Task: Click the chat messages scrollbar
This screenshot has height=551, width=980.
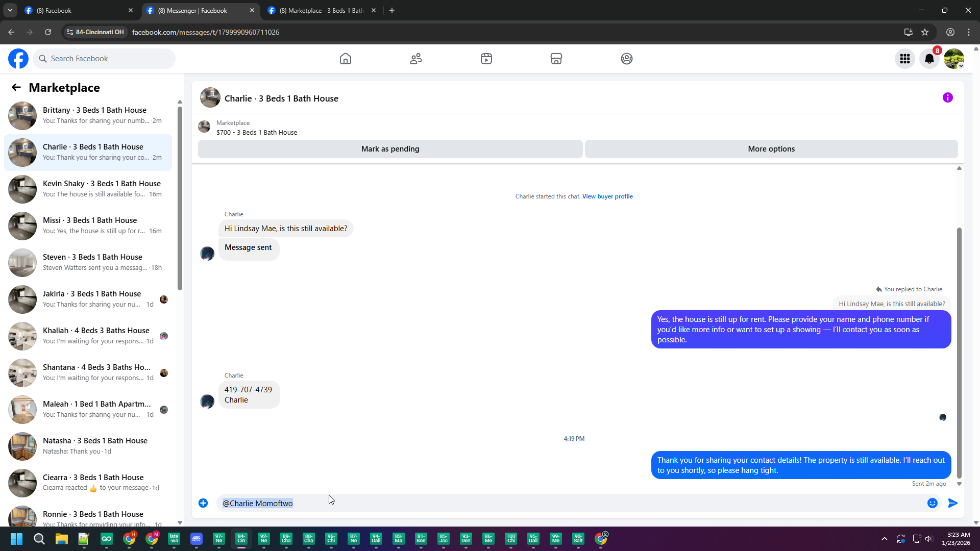Action: click(x=959, y=352)
